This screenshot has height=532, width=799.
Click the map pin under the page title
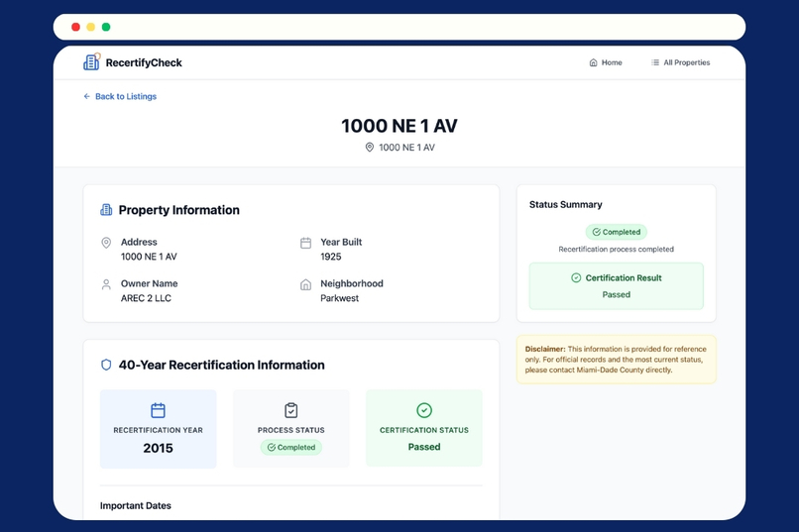[x=370, y=148]
